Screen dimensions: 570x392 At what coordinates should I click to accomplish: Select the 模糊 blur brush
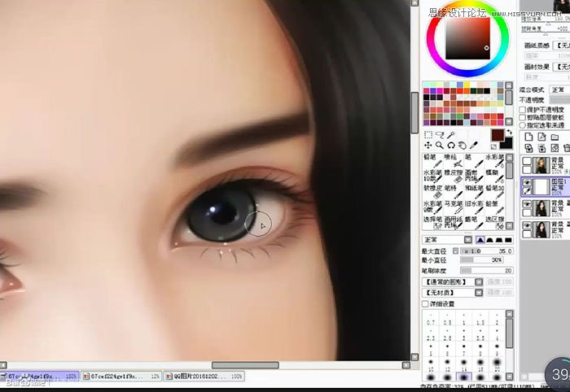tap(495, 176)
